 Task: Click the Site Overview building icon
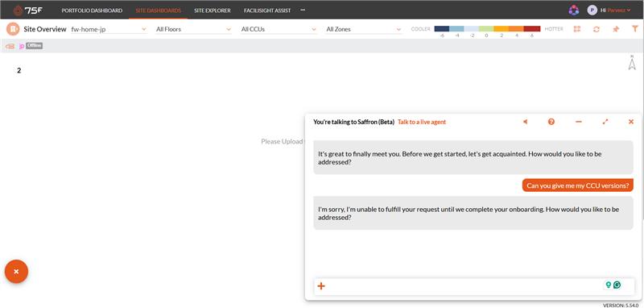click(13, 29)
